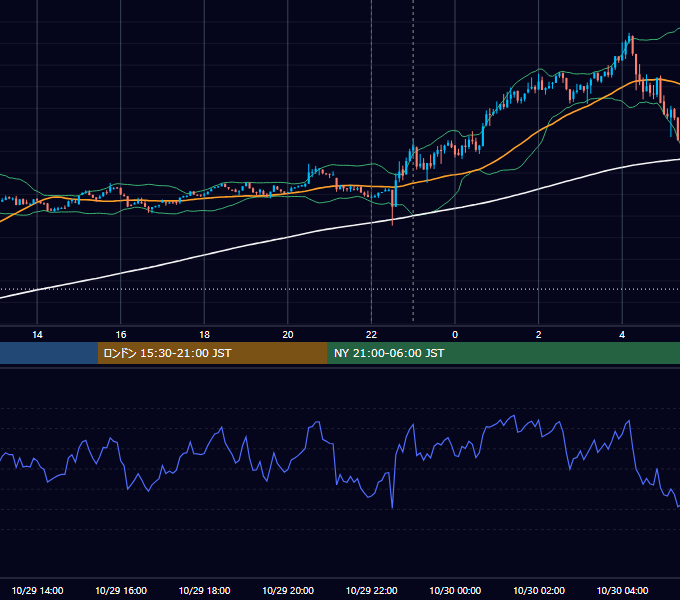Click the '10/30 02:00' date label
Image resolution: width=680 pixels, height=600 pixels.
[539, 590]
